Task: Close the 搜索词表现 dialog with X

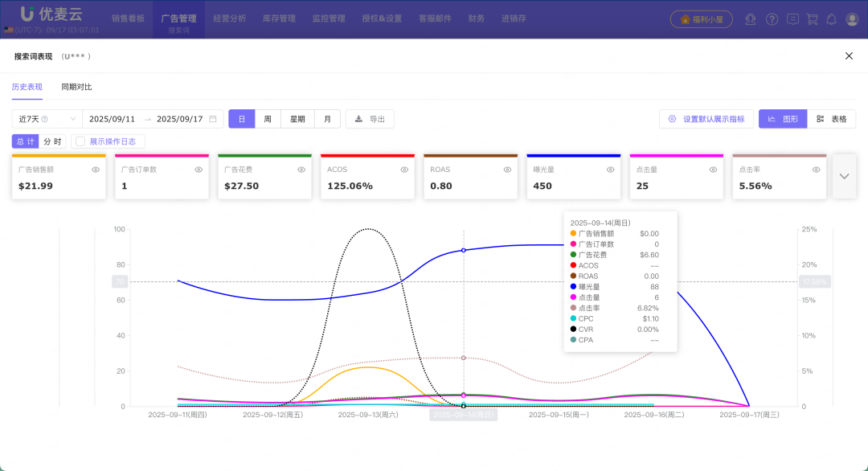Action: (849, 56)
